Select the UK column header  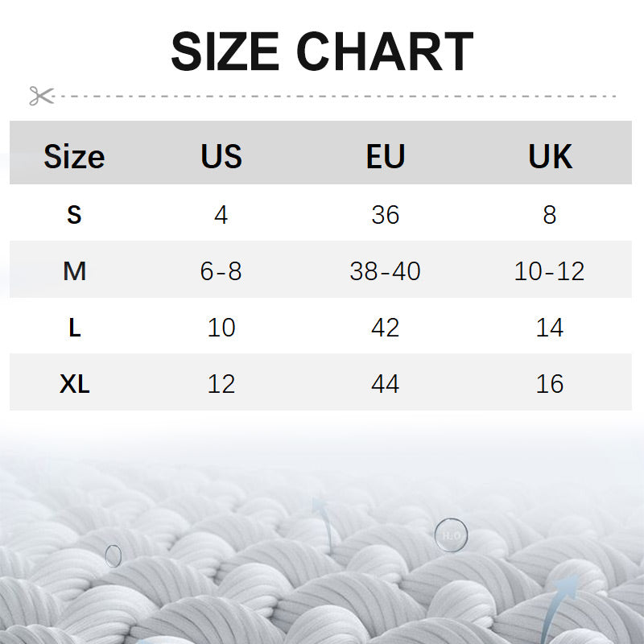[551, 156]
